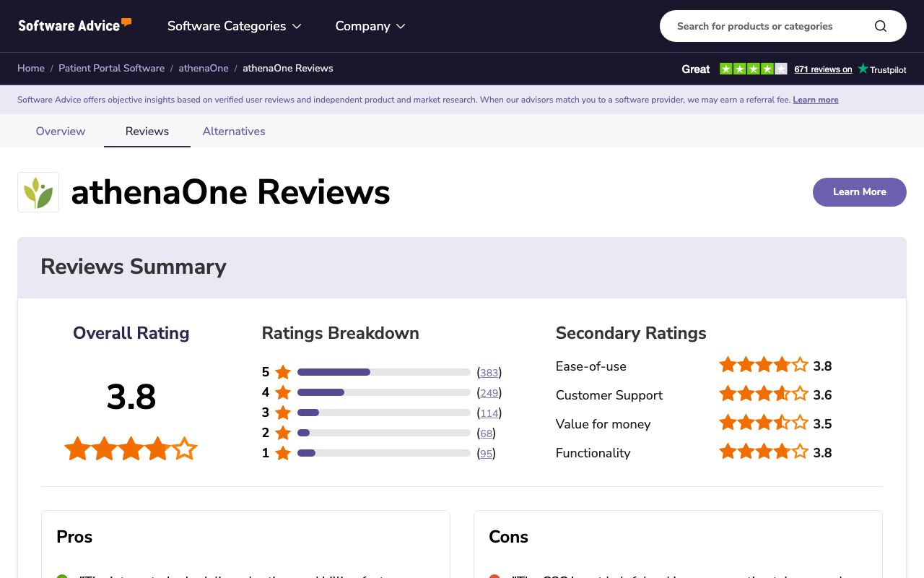This screenshot has height=578, width=924.
Task: Click the Value for money star rating
Action: click(x=764, y=423)
